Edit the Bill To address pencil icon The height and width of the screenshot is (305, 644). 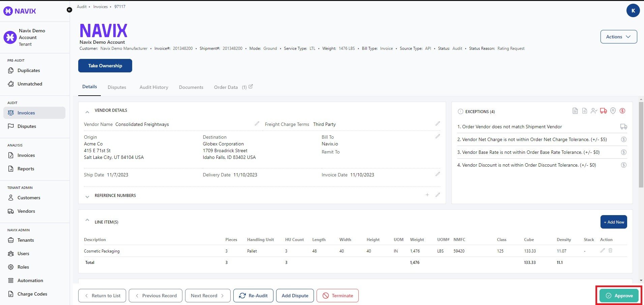click(x=438, y=137)
